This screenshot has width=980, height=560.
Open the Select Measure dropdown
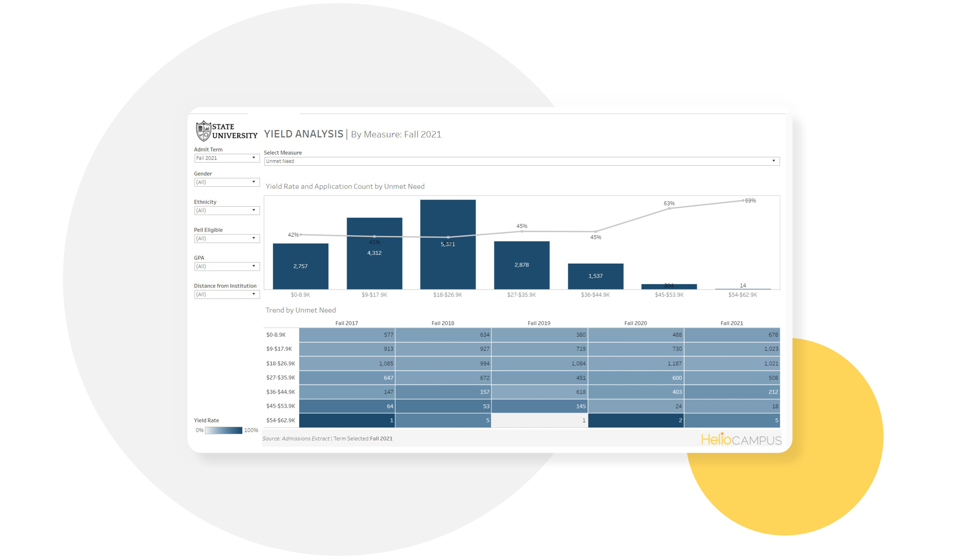[x=522, y=161]
